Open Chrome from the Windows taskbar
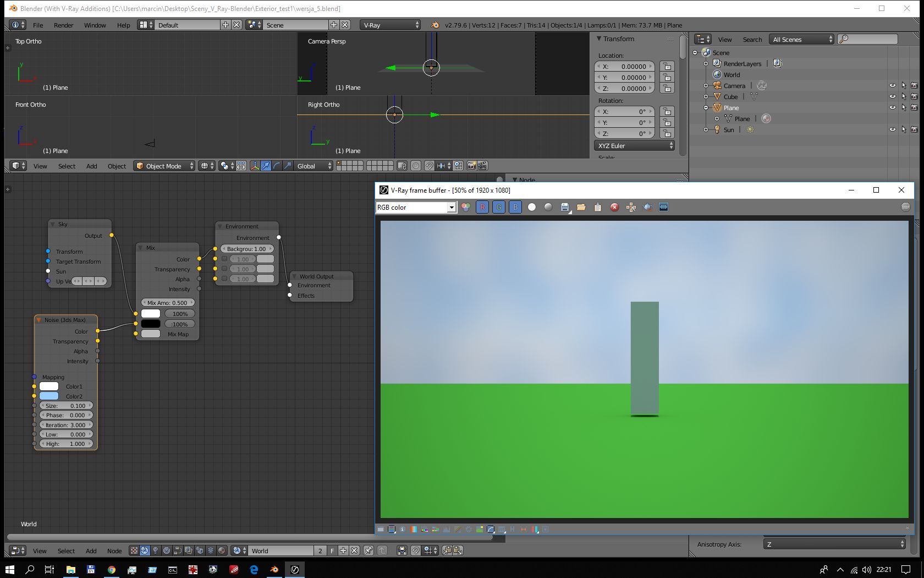The height and width of the screenshot is (578, 924). (x=112, y=569)
